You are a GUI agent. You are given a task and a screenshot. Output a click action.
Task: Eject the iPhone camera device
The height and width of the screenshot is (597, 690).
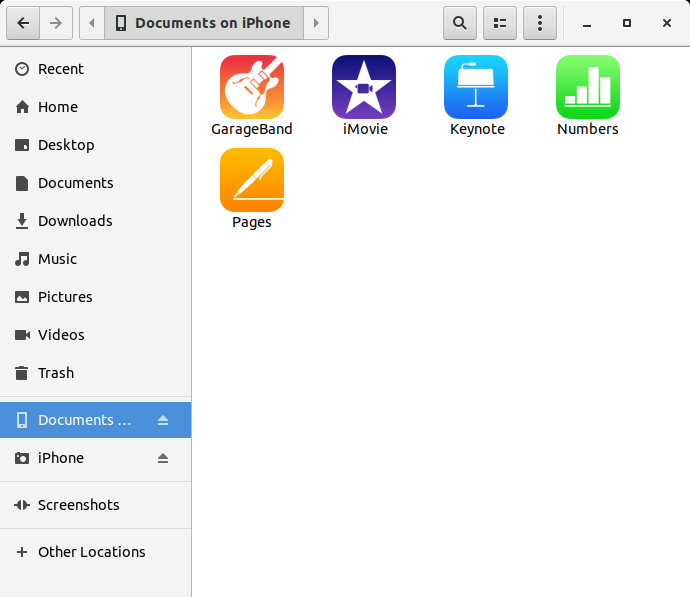[164, 458]
